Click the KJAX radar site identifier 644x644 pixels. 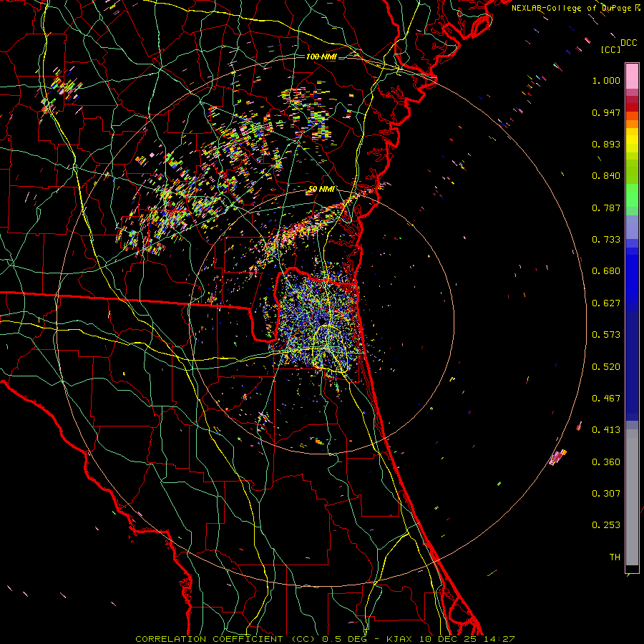tap(401, 639)
